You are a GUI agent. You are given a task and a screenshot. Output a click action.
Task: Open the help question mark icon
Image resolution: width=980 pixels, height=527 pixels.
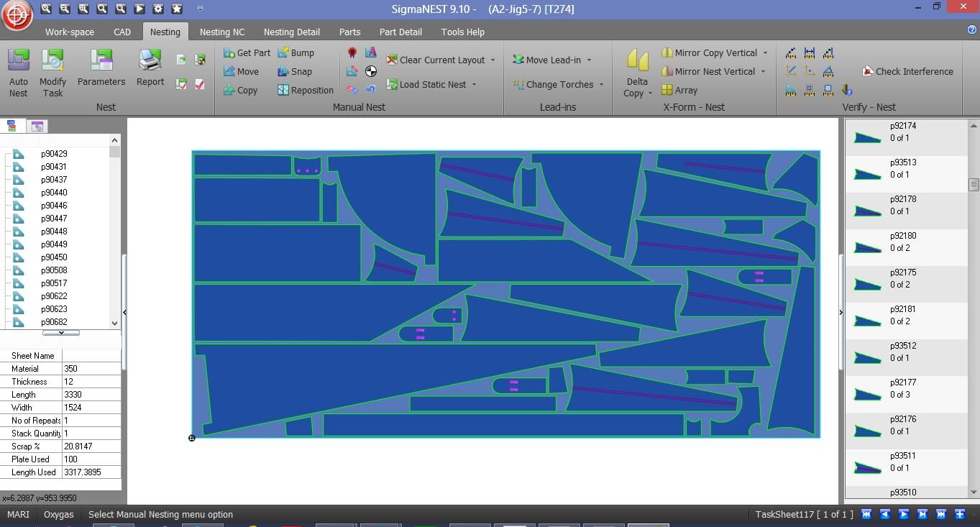pyautogui.click(x=972, y=30)
